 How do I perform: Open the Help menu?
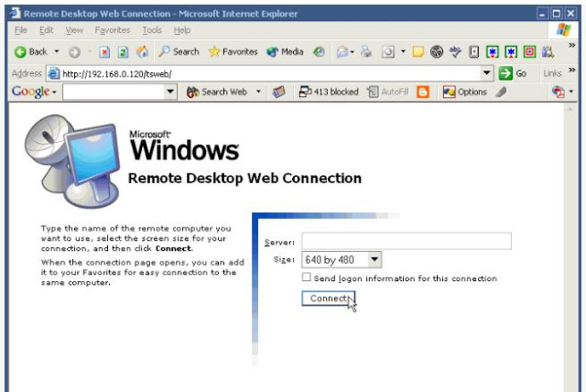click(x=182, y=30)
